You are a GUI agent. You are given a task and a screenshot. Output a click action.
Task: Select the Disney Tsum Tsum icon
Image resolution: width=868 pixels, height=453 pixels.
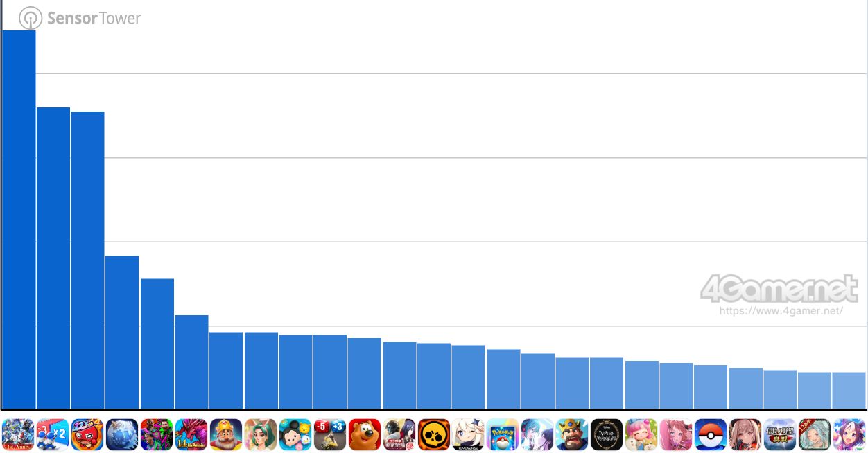[x=295, y=434]
